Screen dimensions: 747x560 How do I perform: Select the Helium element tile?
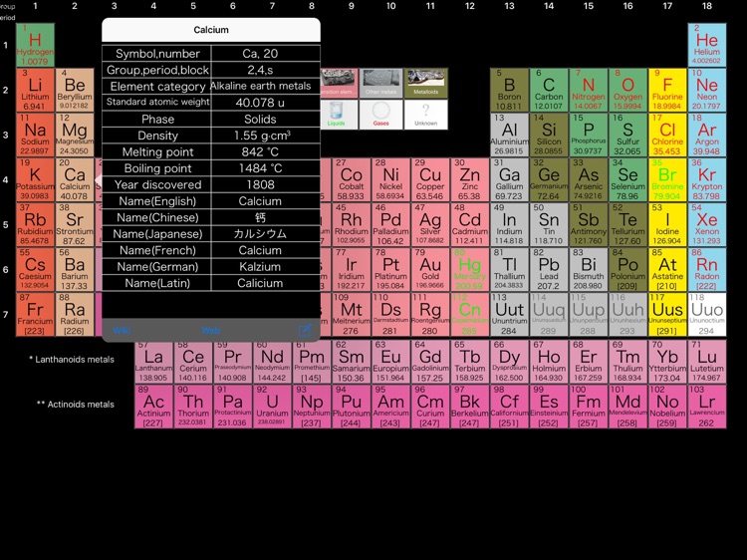tap(707, 45)
